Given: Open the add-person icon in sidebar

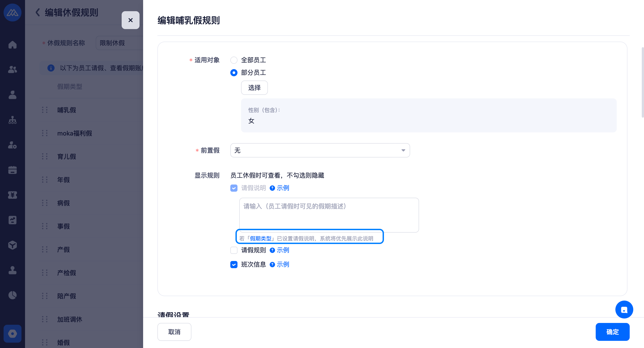Looking at the screenshot, I should point(12,145).
